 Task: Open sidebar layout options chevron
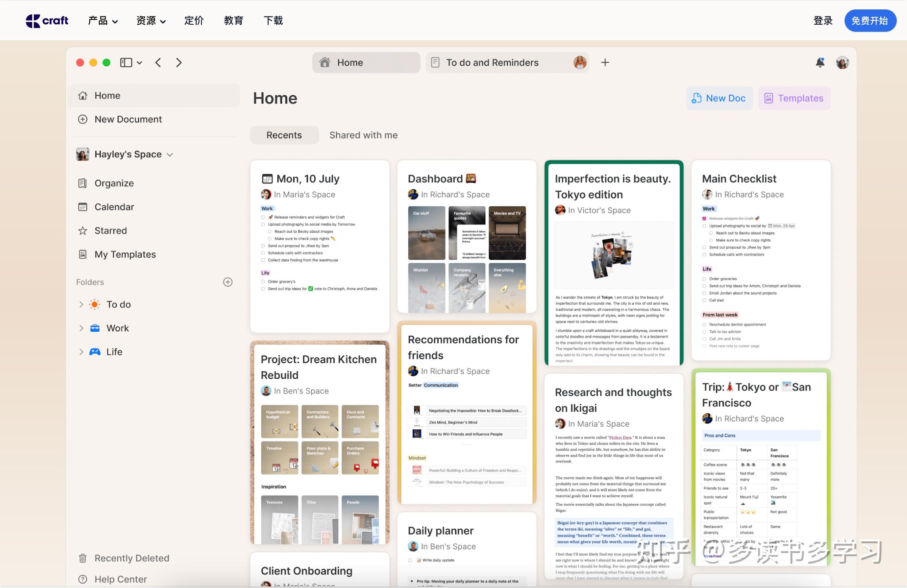click(139, 62)
